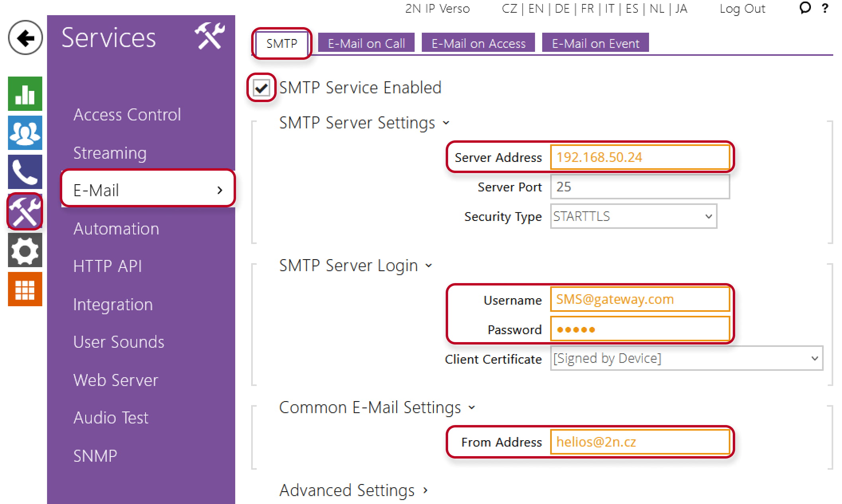Open the Status bar-chart section icon
Viewport: 842px width, 504px height.
(25, 94)
